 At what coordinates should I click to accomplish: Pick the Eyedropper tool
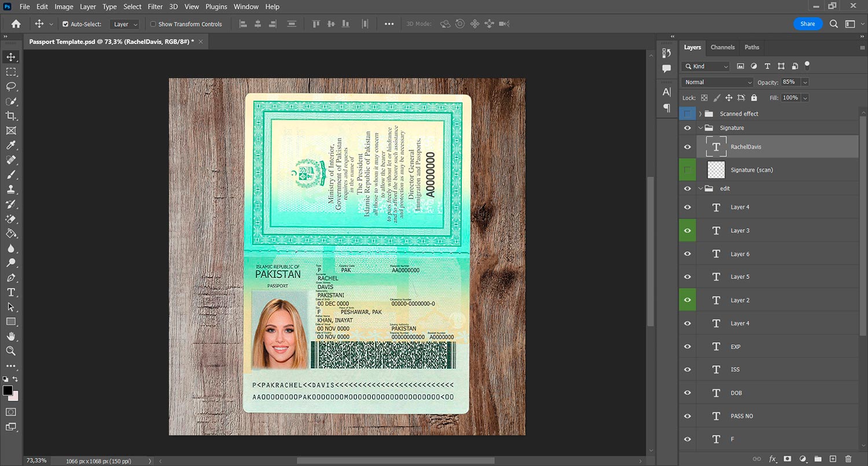pyautogui.click(x=11, y=145)
